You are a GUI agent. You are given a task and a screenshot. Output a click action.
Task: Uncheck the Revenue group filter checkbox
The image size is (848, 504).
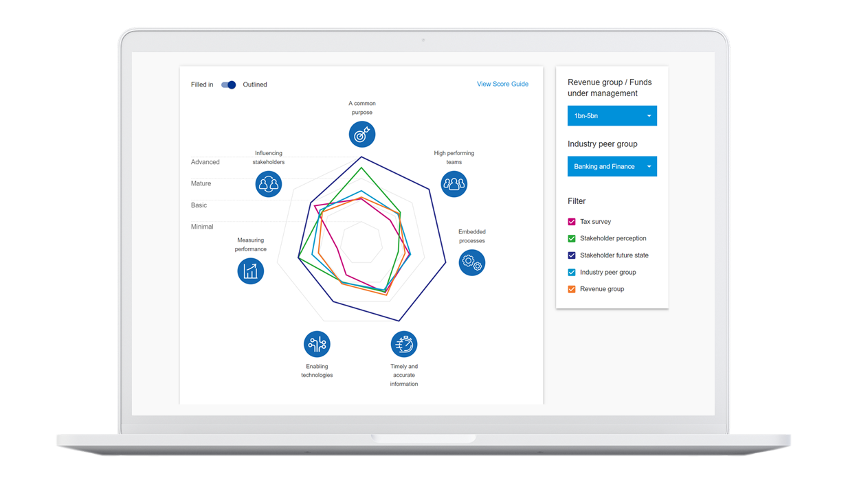(x=572, y=289)
